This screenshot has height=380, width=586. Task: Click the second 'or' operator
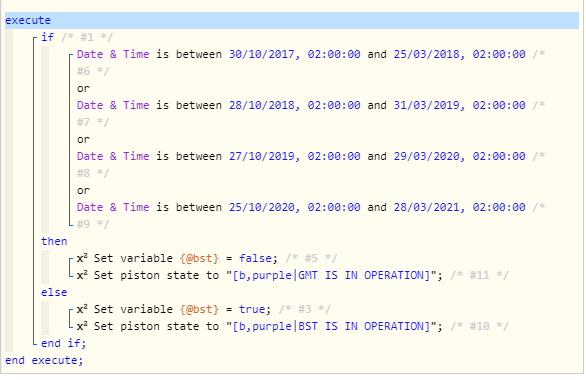click(83, 140)
